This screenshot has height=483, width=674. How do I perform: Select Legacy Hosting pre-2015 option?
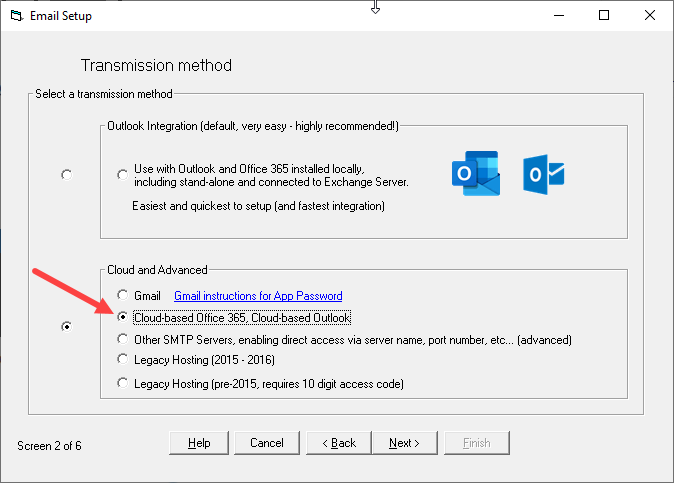[123, 383]
